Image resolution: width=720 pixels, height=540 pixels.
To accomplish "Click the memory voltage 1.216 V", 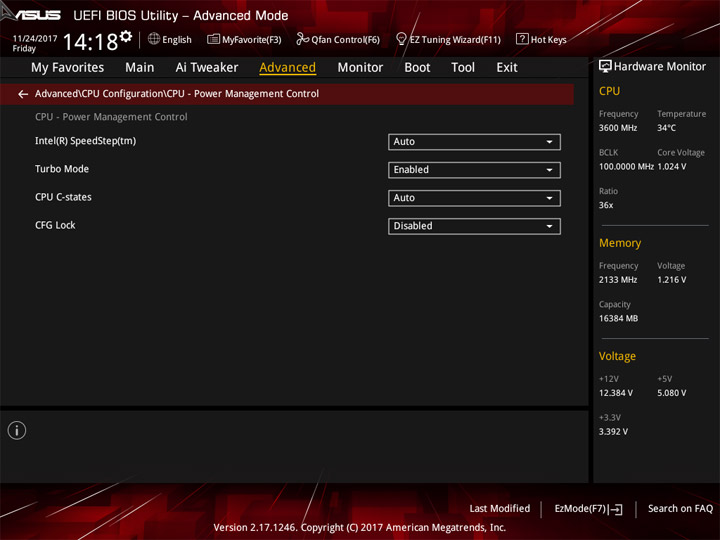I will [672, 280].
